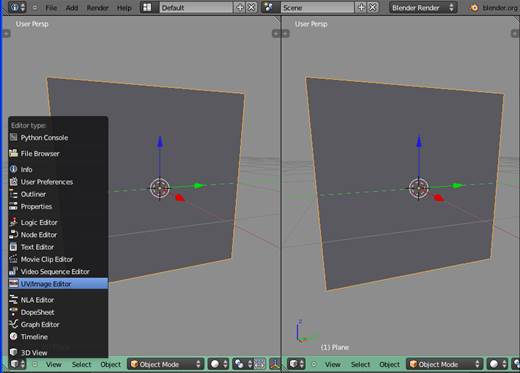Click the Movie Clip Editor icon
This screenshot has width=520, height=373.
pos(13,259)
